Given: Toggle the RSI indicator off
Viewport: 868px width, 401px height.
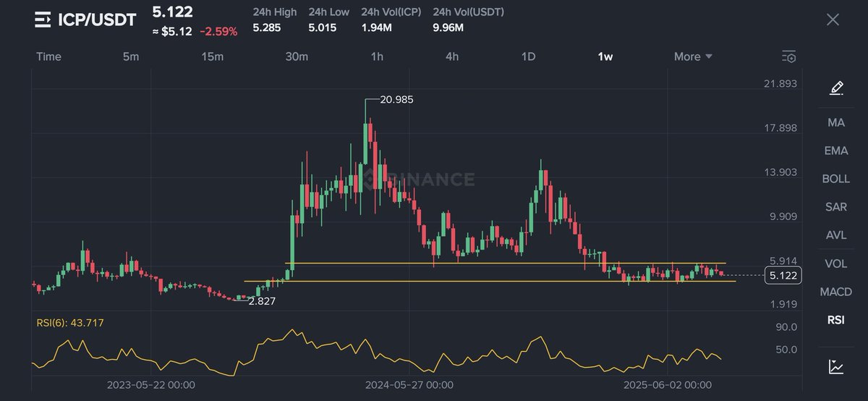Looking at the screenshot, I should 836,320.
